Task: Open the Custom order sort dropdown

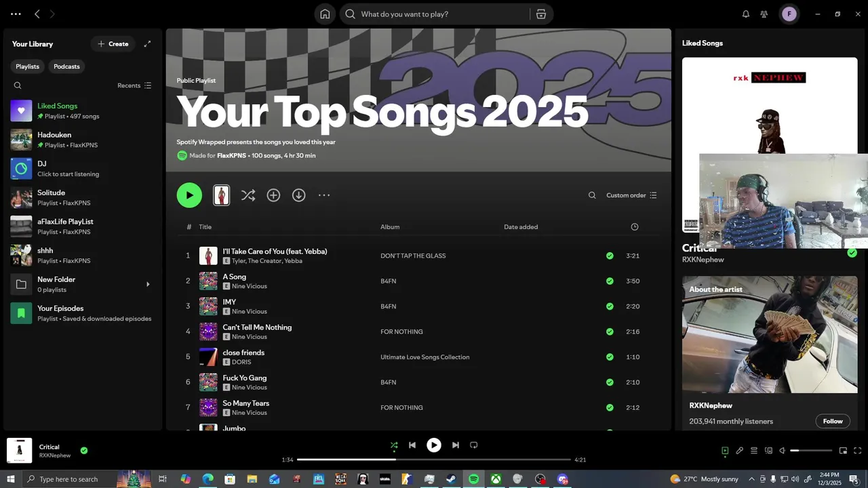Action: click(x=631, y=195)
